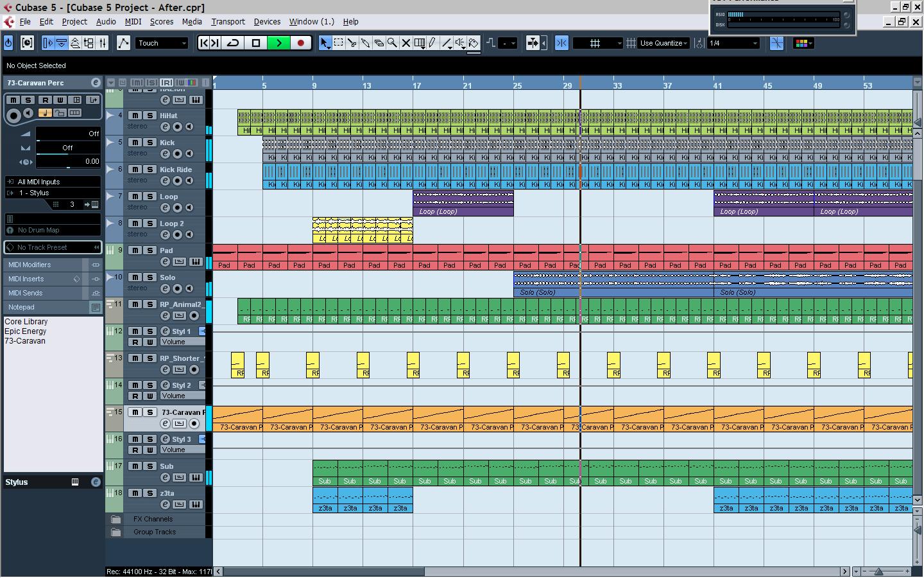Select the Erase tool
The width and height of the screenshot is (924, 578).
[x=379, y=43]
